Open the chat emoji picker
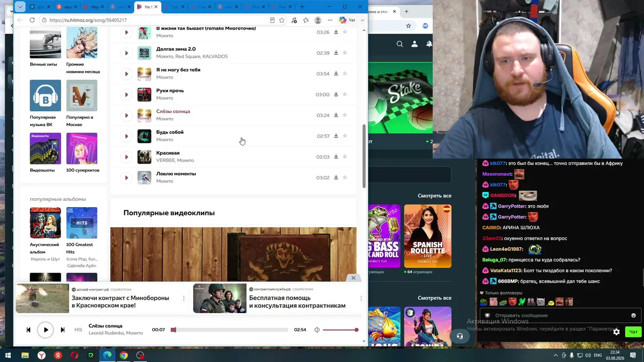 coord(633,315)
